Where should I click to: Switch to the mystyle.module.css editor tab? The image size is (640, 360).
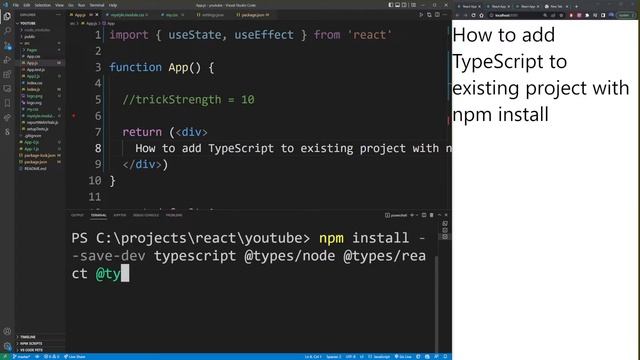[127, 15]
